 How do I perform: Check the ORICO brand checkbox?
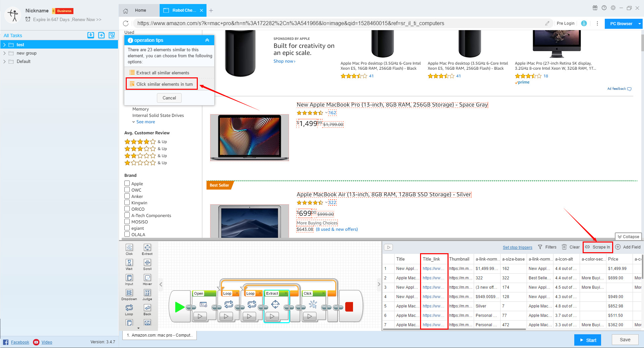pyautogui.click(x=127, y=209)
